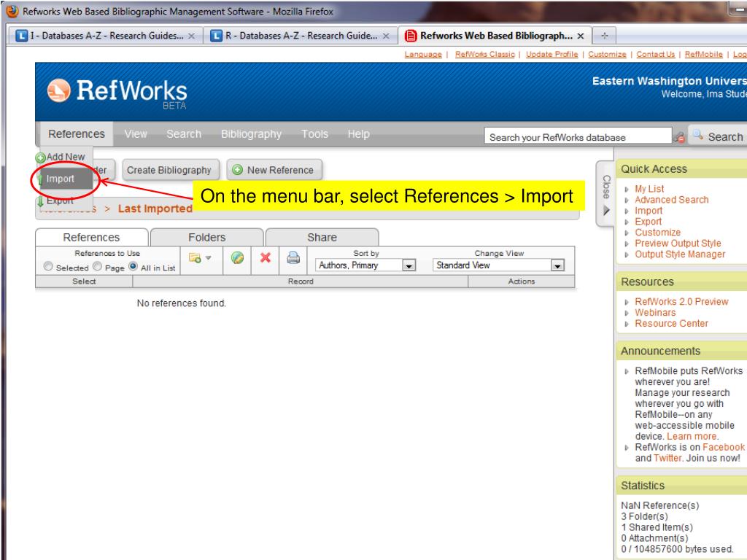
Task: Close the Refworks browser tab
Action: click(580, 36)
